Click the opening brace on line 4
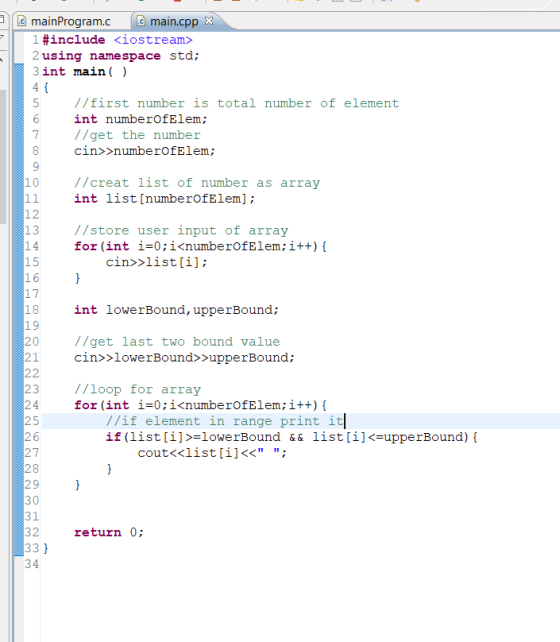Image resolution: width=560 pixels, height=642 pixels. [46, 88]
